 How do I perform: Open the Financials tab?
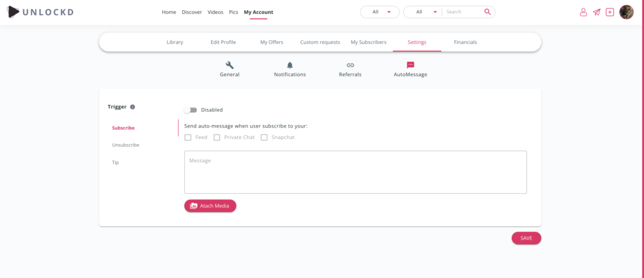[x=465, y=42]
